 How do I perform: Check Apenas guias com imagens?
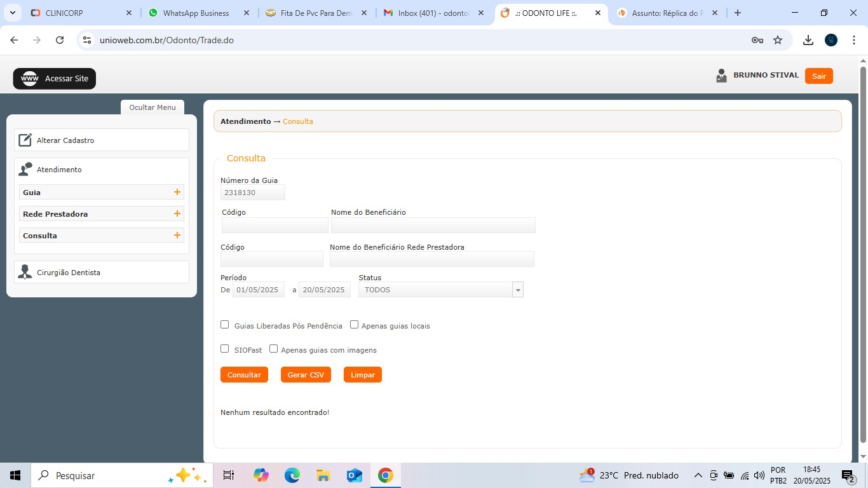click(x=274, y=349)
